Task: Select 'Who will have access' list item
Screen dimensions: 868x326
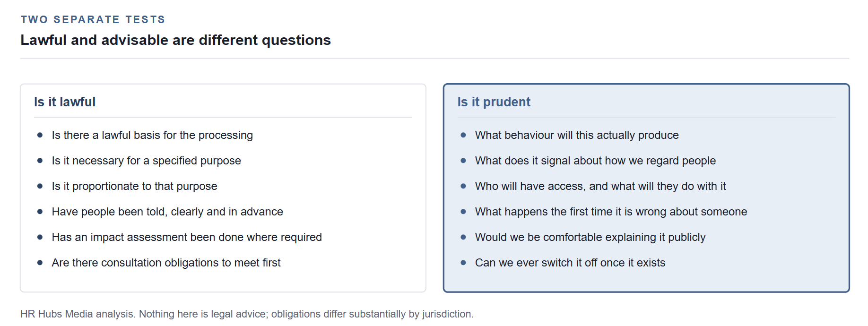Action: (x=600, y=186)
